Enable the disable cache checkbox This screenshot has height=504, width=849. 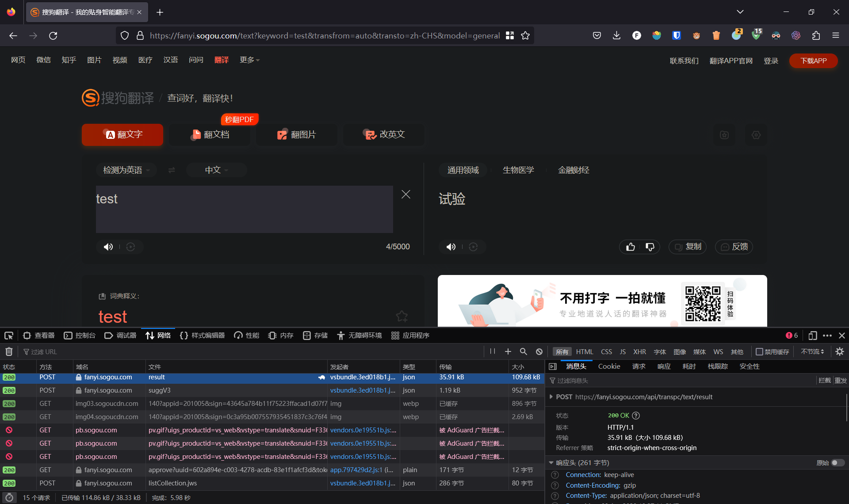(759, 352)
